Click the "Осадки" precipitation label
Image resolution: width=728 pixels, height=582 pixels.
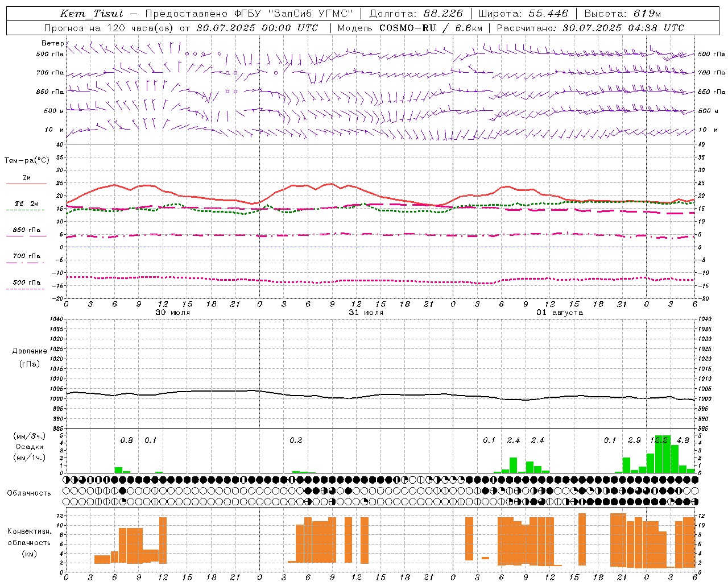tap(30, 447)
